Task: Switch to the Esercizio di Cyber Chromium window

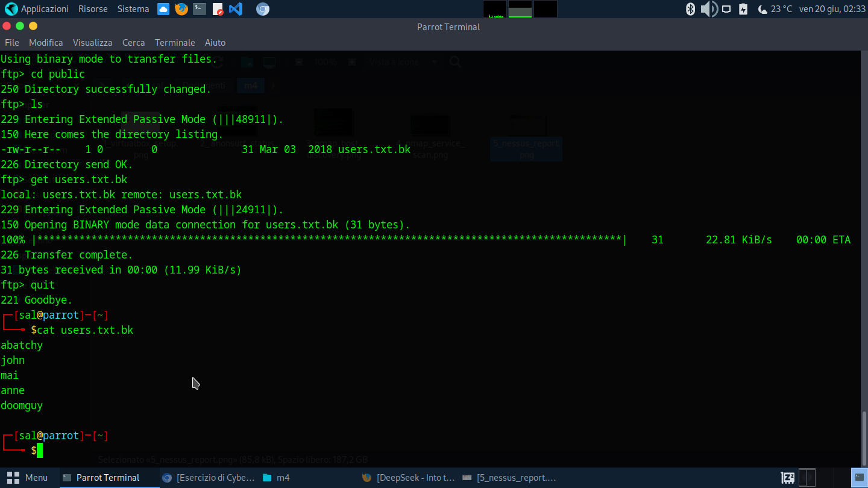Action: 209,478
